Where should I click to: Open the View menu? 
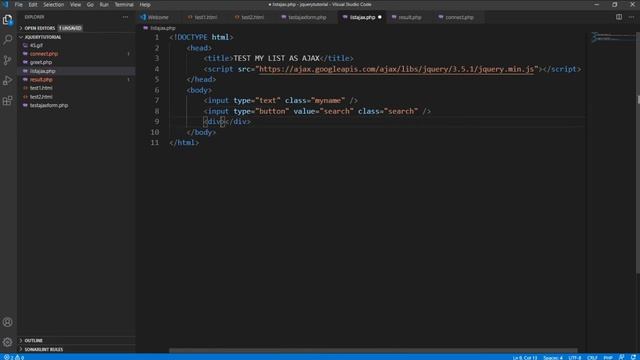[75, 4]
